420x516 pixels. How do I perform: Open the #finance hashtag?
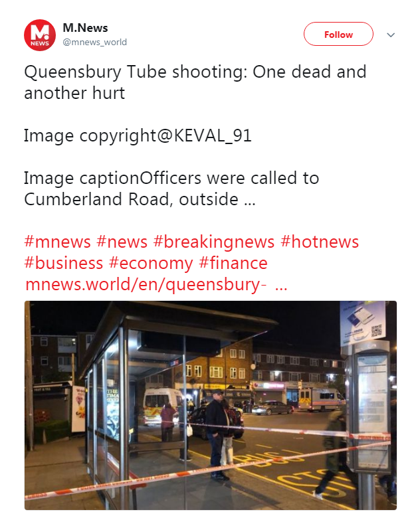[233, 263]
